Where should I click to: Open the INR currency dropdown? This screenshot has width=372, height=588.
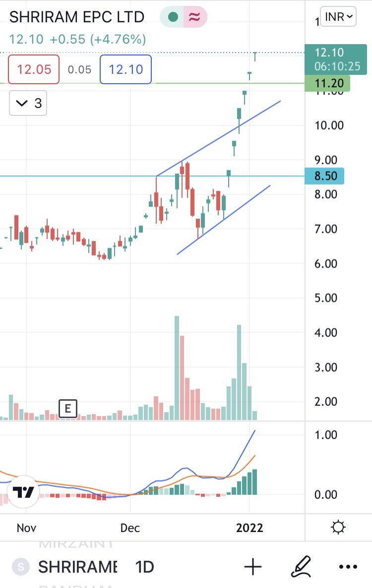[338, 17]
